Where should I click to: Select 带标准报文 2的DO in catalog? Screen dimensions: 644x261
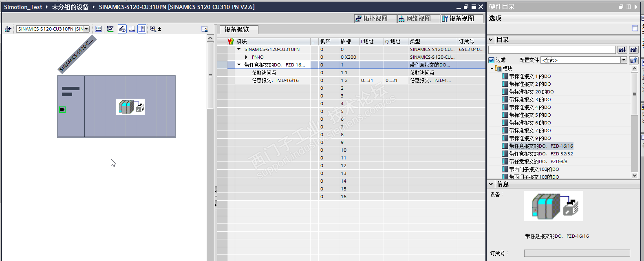(x=530, y=84)
